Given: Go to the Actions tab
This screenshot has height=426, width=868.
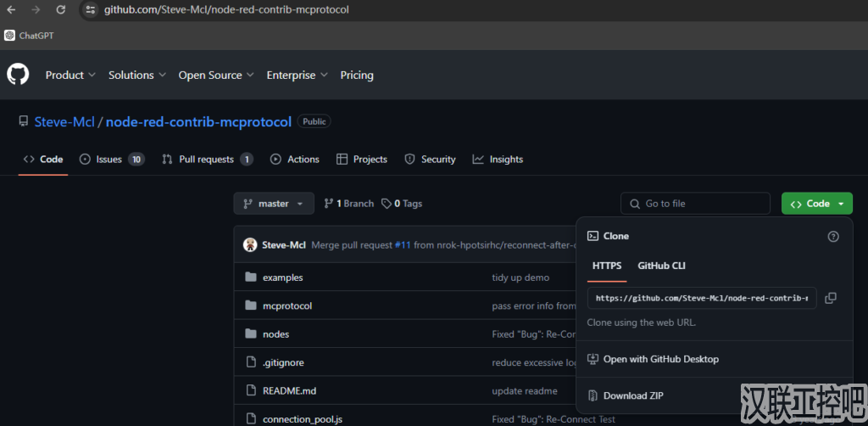Looking at the screenshot, I should coord(294,159).
